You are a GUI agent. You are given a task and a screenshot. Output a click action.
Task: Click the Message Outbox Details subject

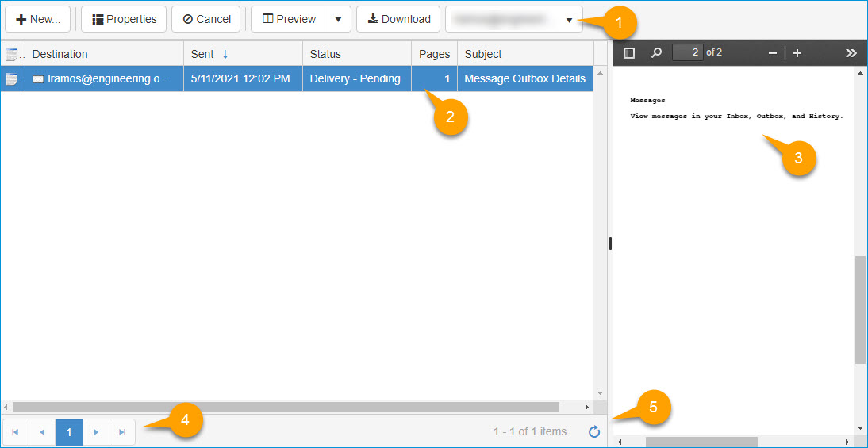[525, 78]
